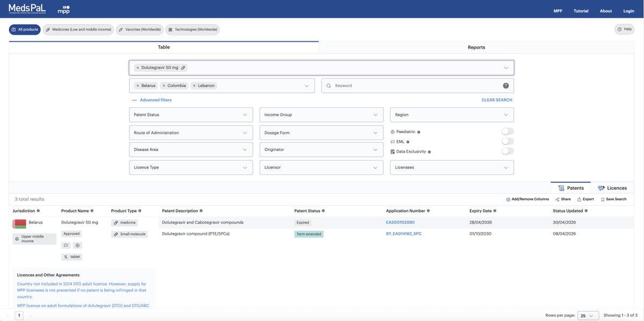This screenshot has height=321, width=644.
Task: Remove the Dolutegravir 50 mg chip
Action: pyautogui.click(x=137, y=68)
